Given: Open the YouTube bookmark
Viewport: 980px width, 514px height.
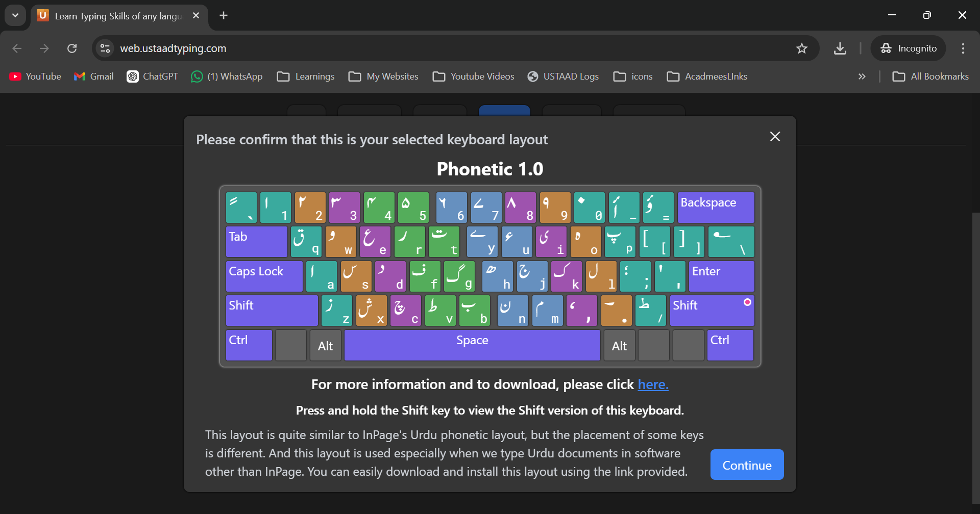Looking at the screenshot, I should click(35, 76).
